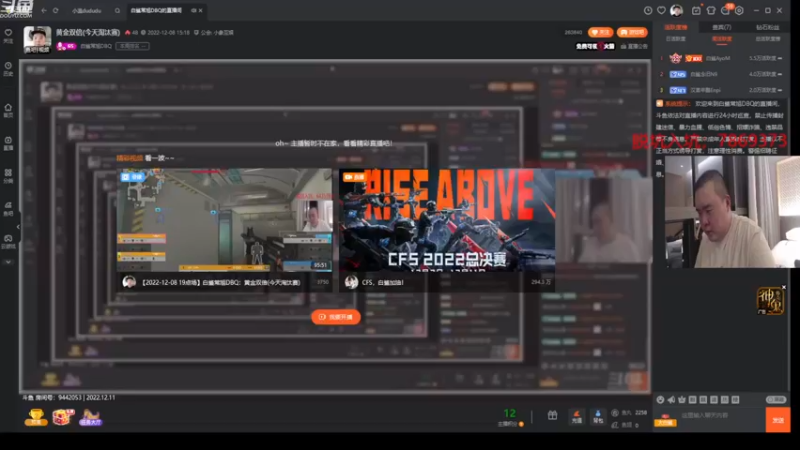This screenshot has width=800, height=450.
Task: Collapse the left sidebar with arrow handle
Action: (x=18, y=227)
